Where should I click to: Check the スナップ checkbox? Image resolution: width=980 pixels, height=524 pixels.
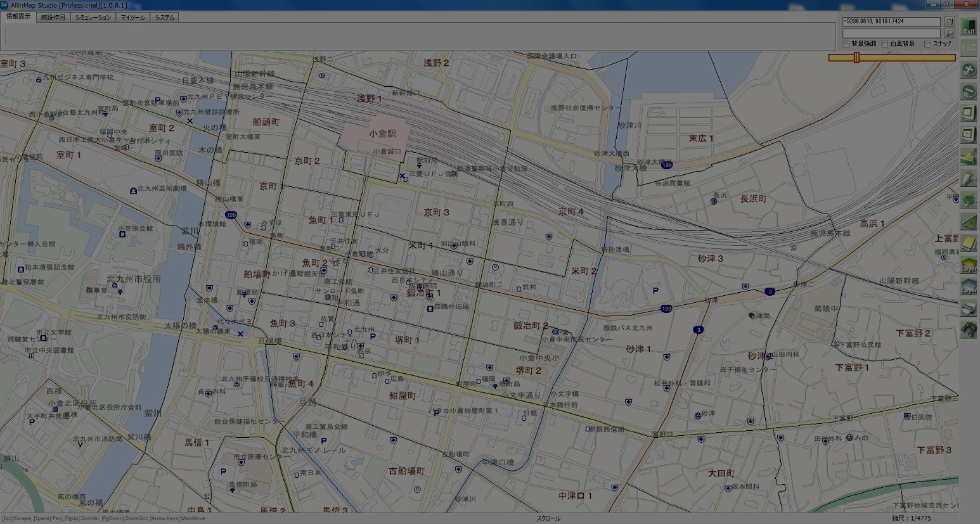pyautogui.click(x=927, y=44)
